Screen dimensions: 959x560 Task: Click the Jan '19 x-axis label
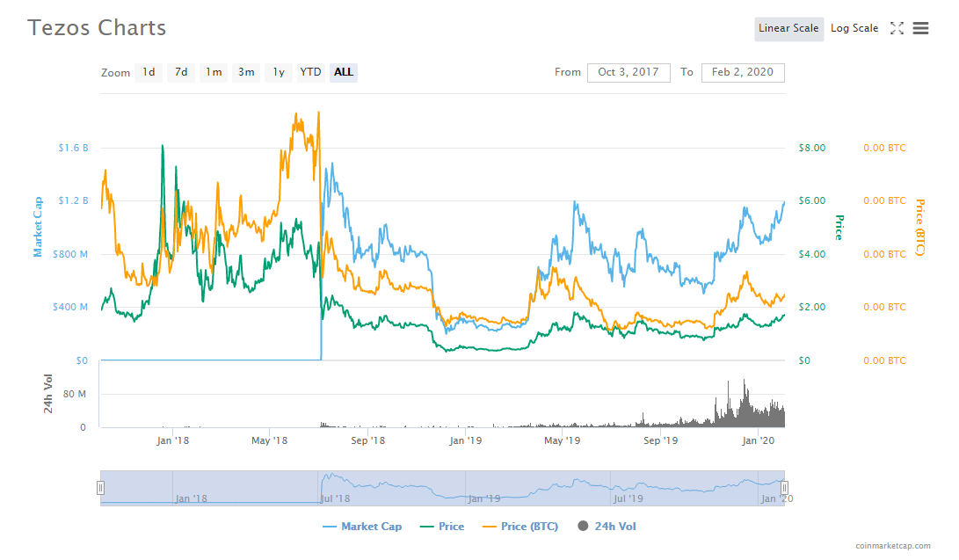[x=465, y=440]
